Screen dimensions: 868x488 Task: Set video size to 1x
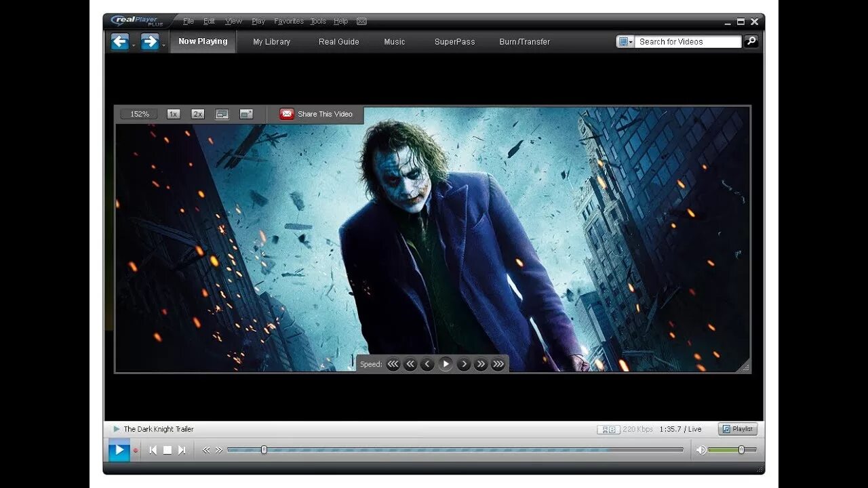point(174,114)
